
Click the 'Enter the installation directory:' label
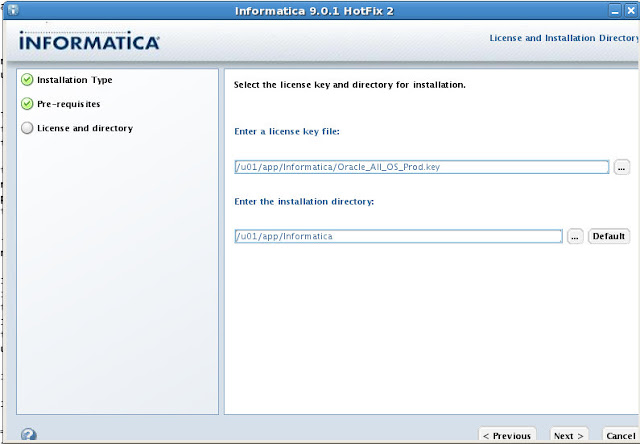pyautogui.click(x=304, y=202)
